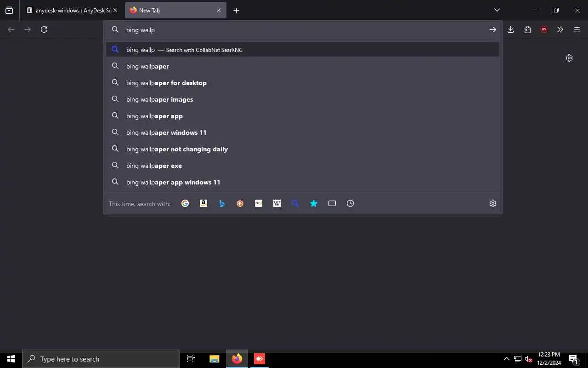Screen dimensions: 588x368
Task: Open the Firefox application menu
Action: (x=577, y=29)
